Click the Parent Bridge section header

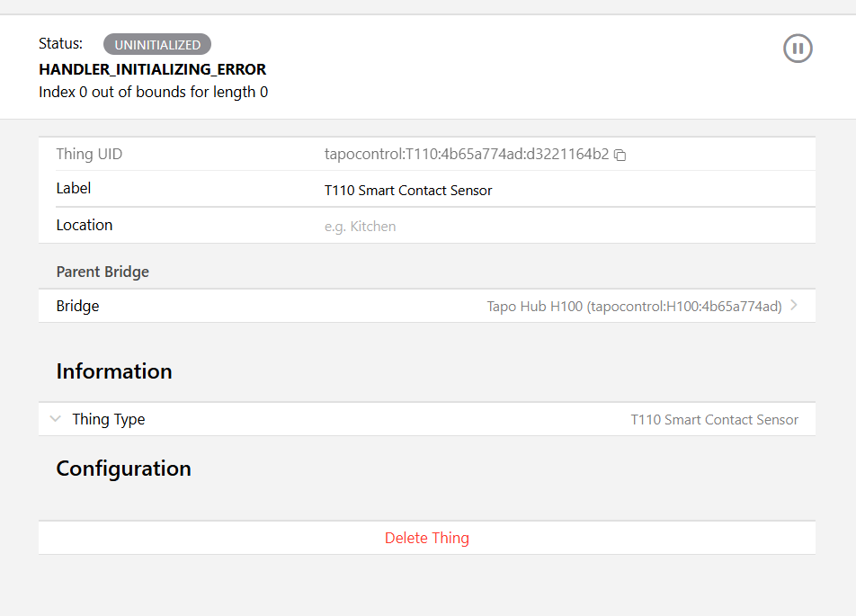coord(103,272)
